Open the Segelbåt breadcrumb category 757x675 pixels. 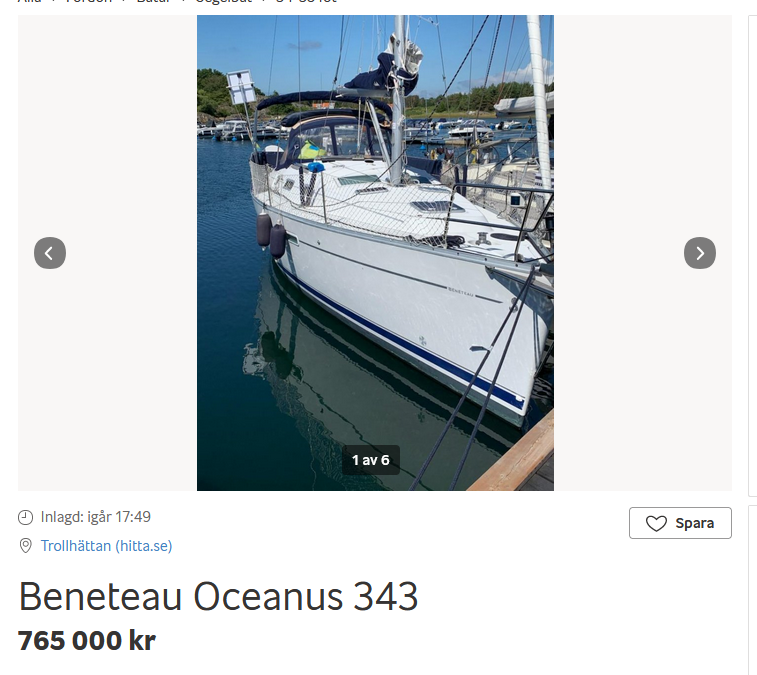224,1
